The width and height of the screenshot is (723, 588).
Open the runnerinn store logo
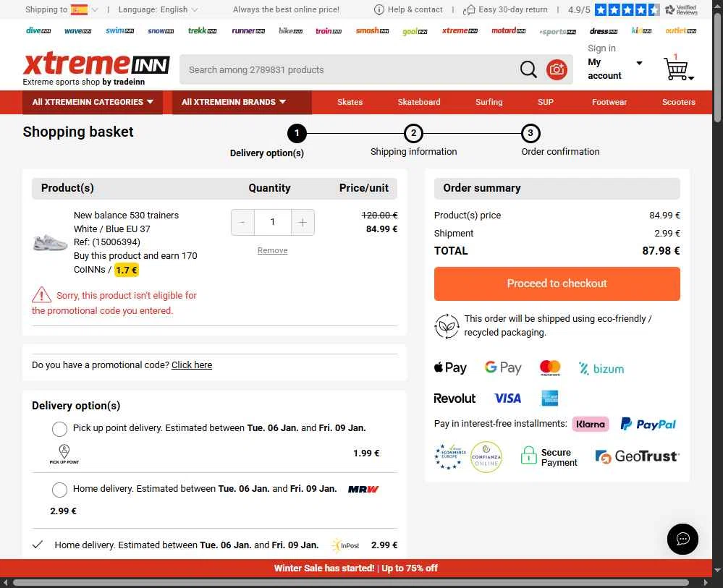coord(248,31)
